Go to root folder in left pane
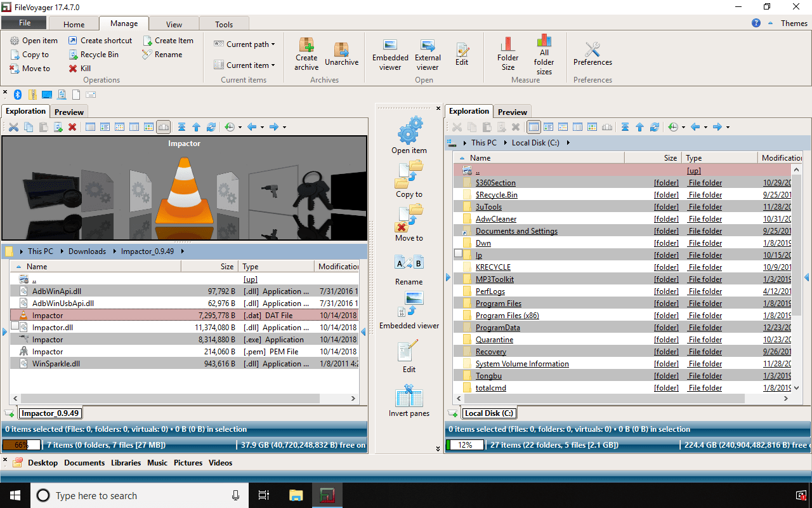The width and height of the screenshot is (812, 508). click(x=181, y=127)
